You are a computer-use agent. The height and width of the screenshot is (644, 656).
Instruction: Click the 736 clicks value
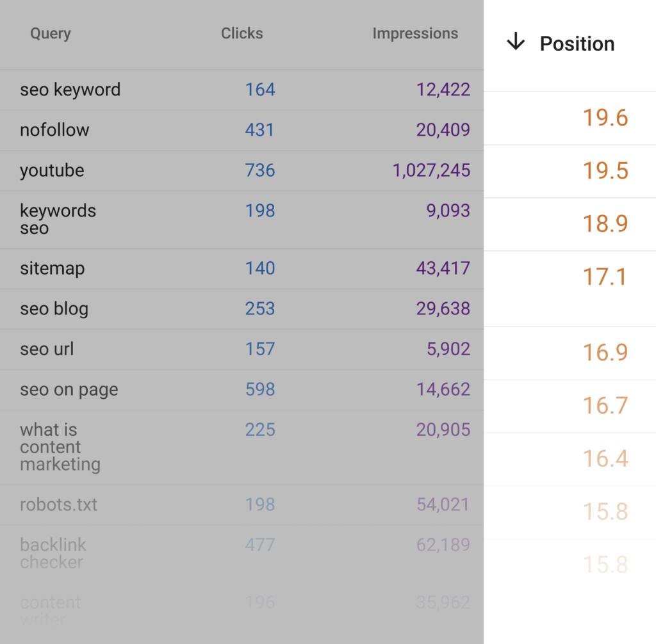[x=259, y=170]
